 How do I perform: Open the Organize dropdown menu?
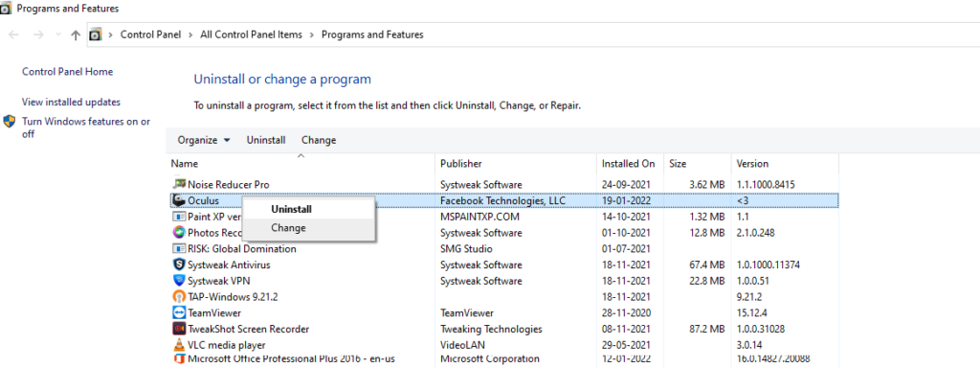[204, 140]
